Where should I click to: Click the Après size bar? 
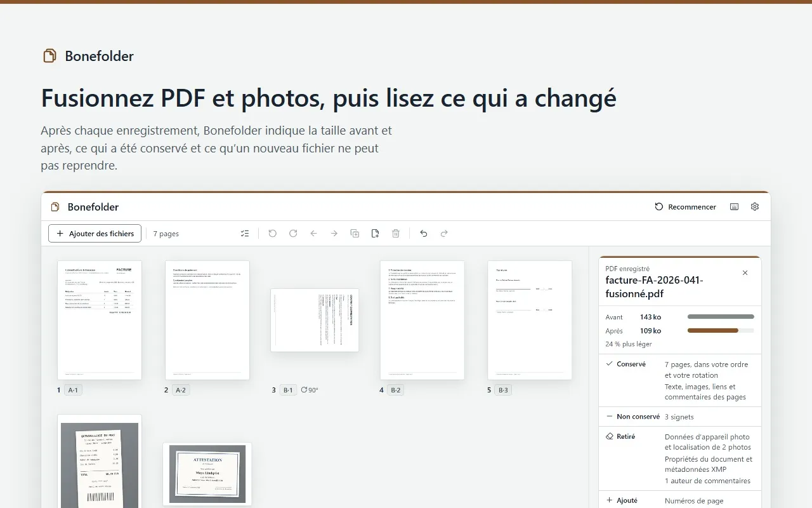(721, 331)
